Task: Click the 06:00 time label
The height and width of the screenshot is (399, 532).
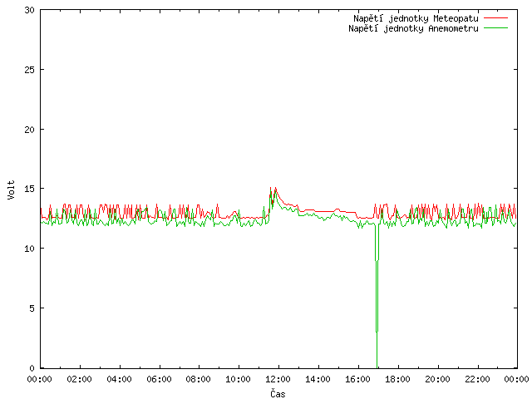Action: pos(159,379)
